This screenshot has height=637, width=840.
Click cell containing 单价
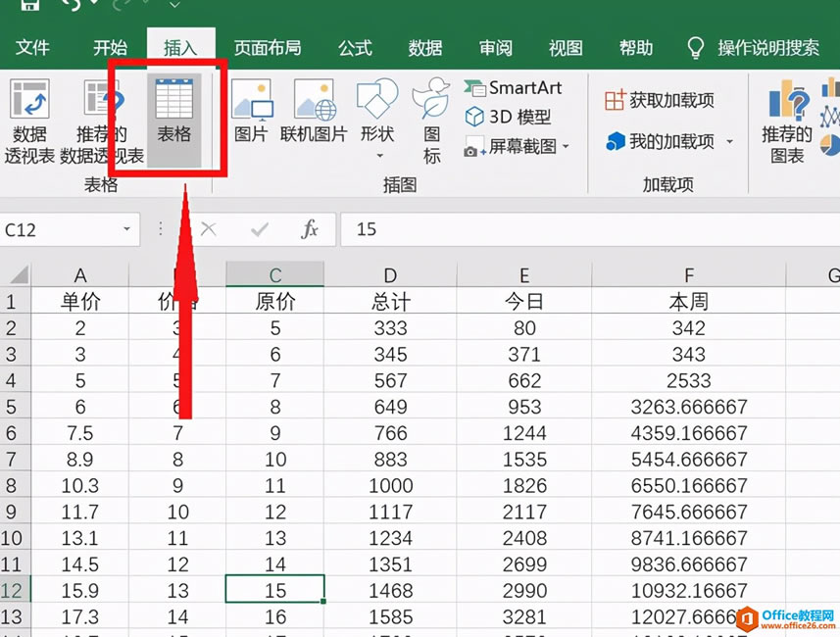pos(80,301)
